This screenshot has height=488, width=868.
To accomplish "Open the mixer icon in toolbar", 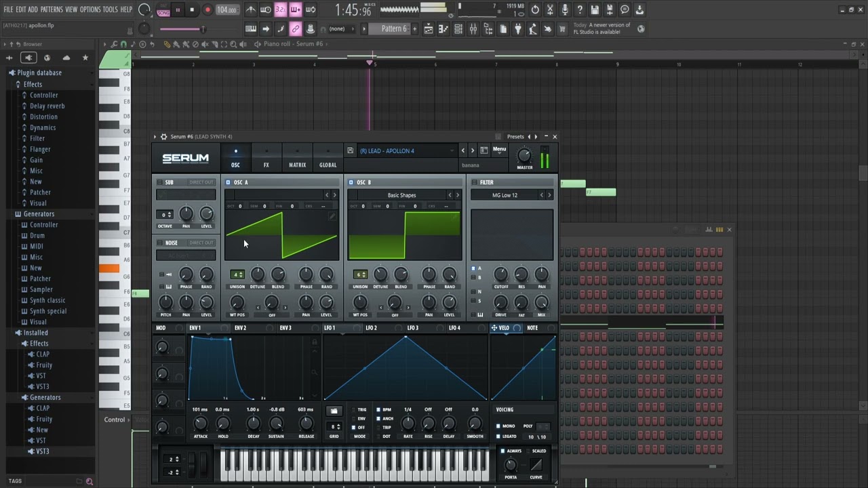I will click(473, 29).
